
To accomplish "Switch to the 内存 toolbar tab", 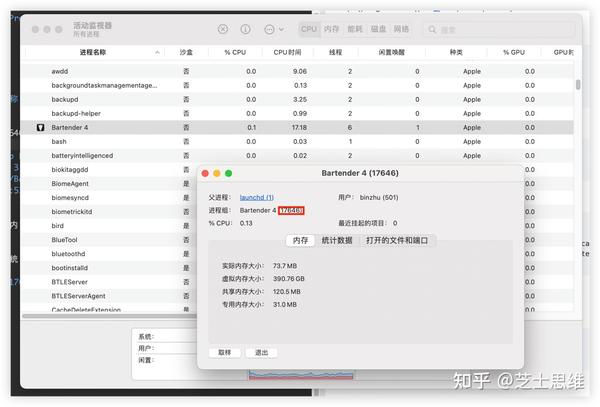I will tap(331, 29).
